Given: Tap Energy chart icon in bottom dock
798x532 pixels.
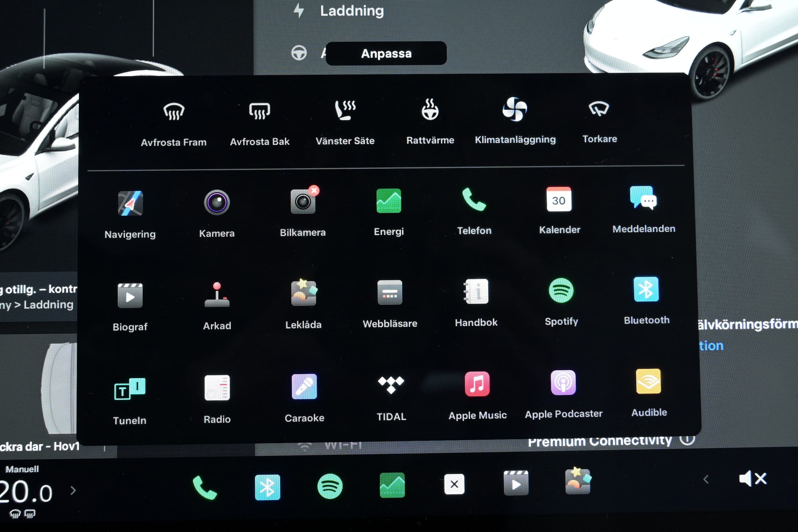Looking at the screenshot, I should click(x=392, y=485).
